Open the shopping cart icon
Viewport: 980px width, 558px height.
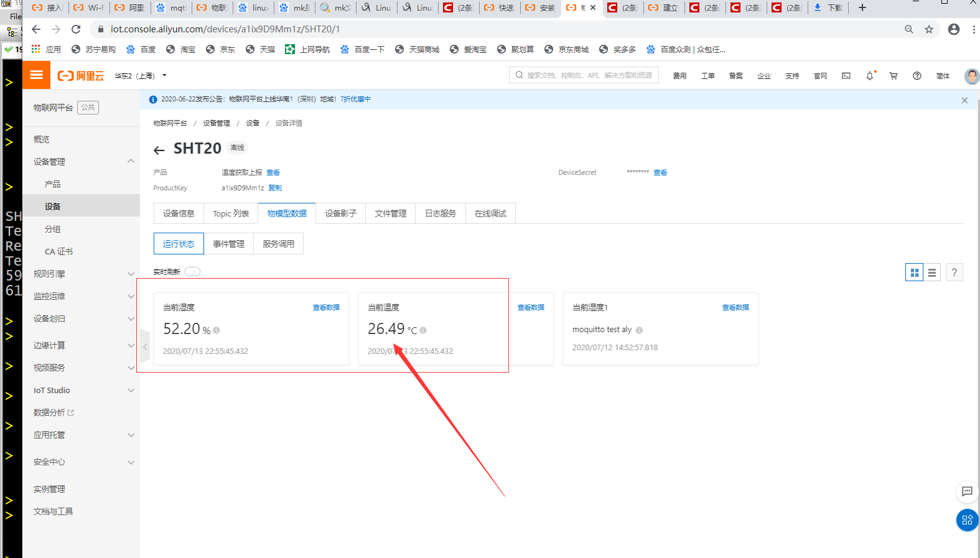(x=894, y=76)
